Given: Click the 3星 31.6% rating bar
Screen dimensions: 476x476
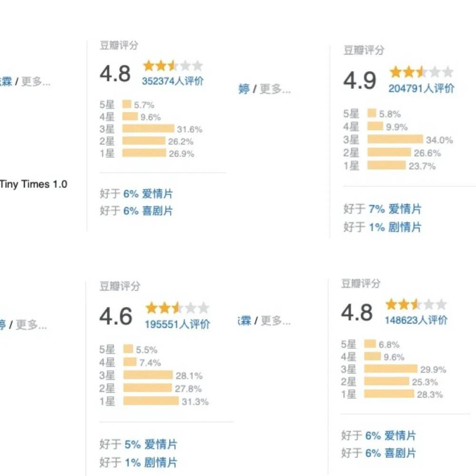Looking at the screenshot, I should 149,129.
